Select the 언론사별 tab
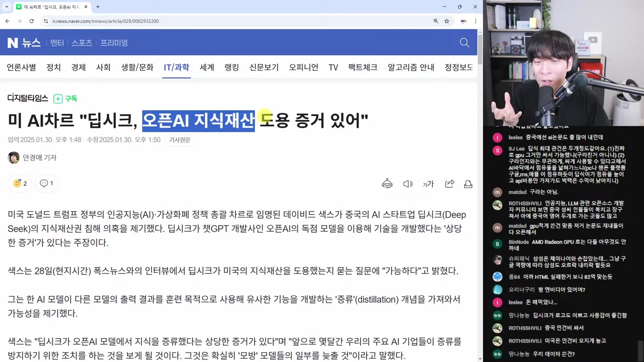This screenshot has height=362, width=644. (21, 68)
